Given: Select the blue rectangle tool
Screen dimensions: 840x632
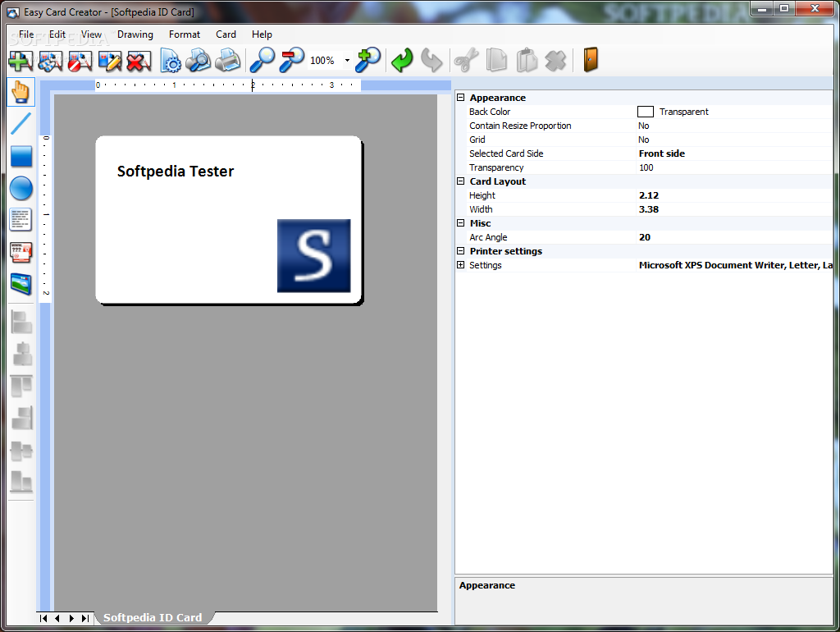Looking at the screenshot, I should 21,157.
